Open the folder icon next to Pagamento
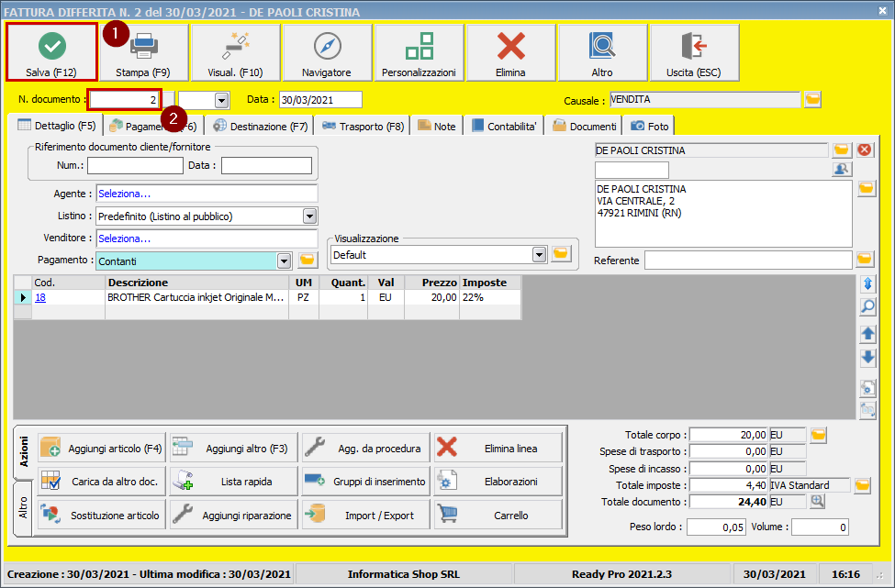The width and height of the screenshot is (895, 588). 308,261
